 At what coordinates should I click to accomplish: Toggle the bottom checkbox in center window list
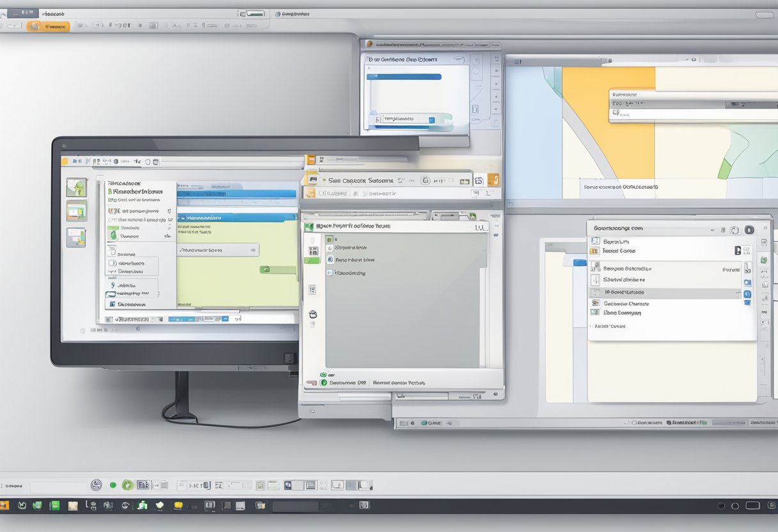point(329,272)
